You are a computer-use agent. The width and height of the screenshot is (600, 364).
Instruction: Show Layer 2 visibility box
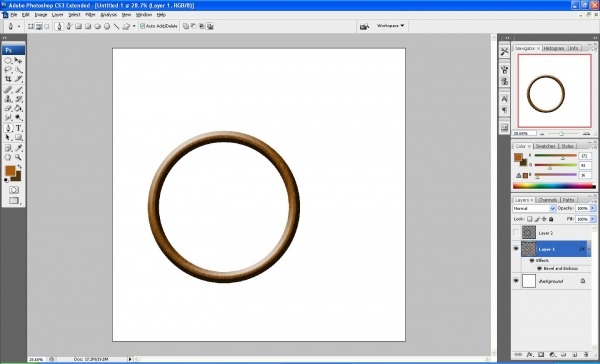point(516,232)
